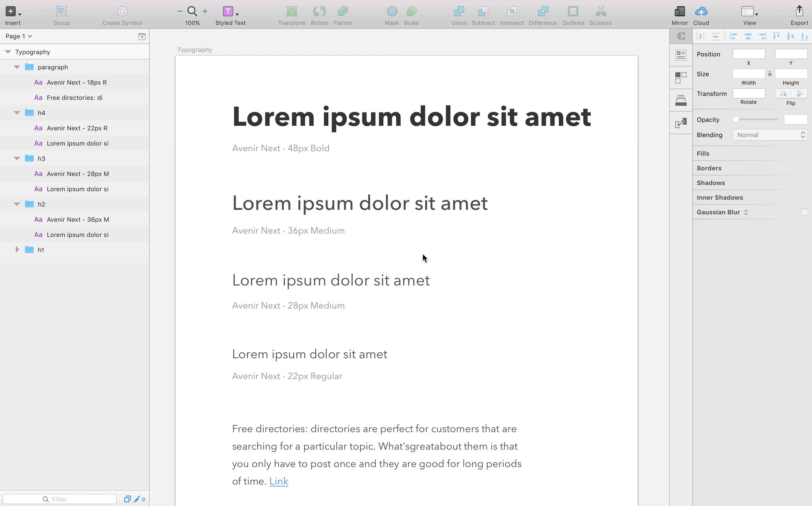Screen dimensions: 812x506
Task: Click the Flatten tool icon
Action: coord(342,11)
